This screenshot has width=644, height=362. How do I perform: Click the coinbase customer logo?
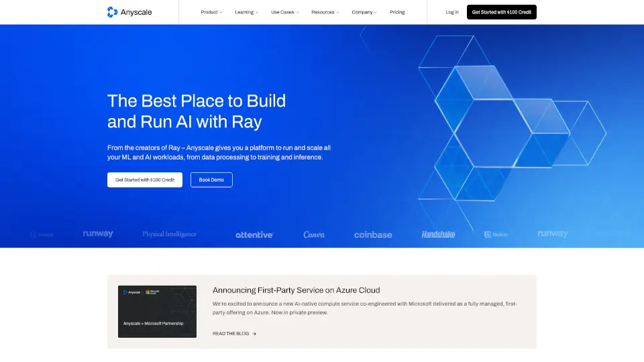click(373, 235)
